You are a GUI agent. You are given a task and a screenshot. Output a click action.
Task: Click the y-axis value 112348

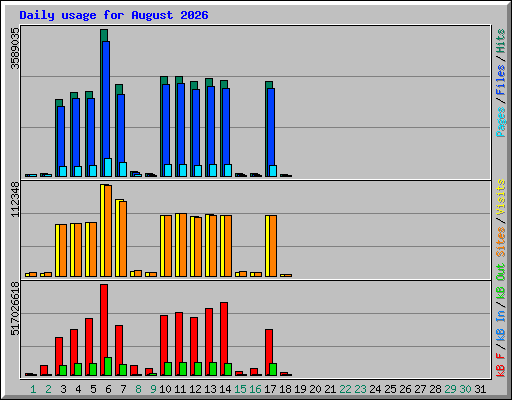(x=15, y=199)
